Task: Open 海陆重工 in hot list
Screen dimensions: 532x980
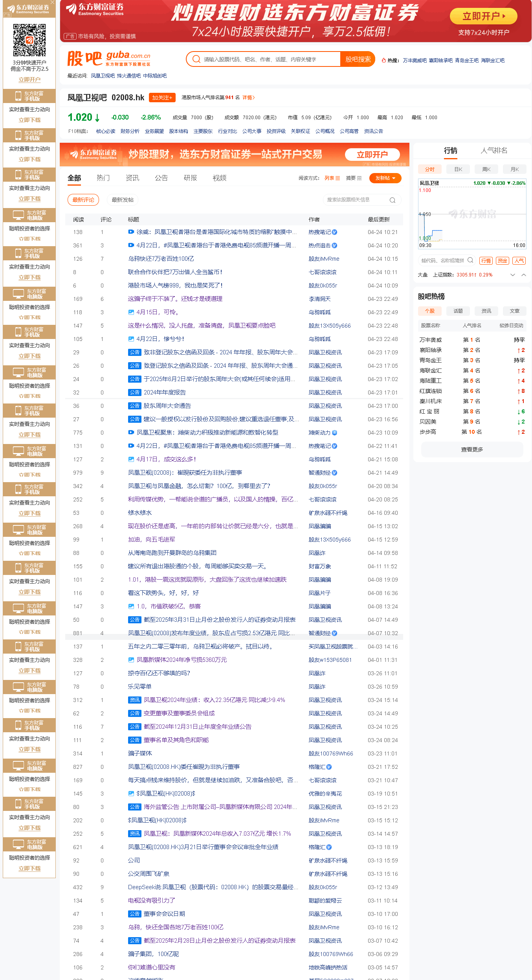Action: [430, 381]
